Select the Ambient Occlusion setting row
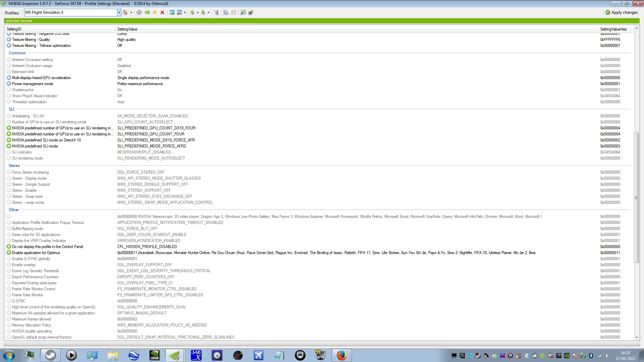Viewport: 644px width, 362px height. tap(317, 60)
